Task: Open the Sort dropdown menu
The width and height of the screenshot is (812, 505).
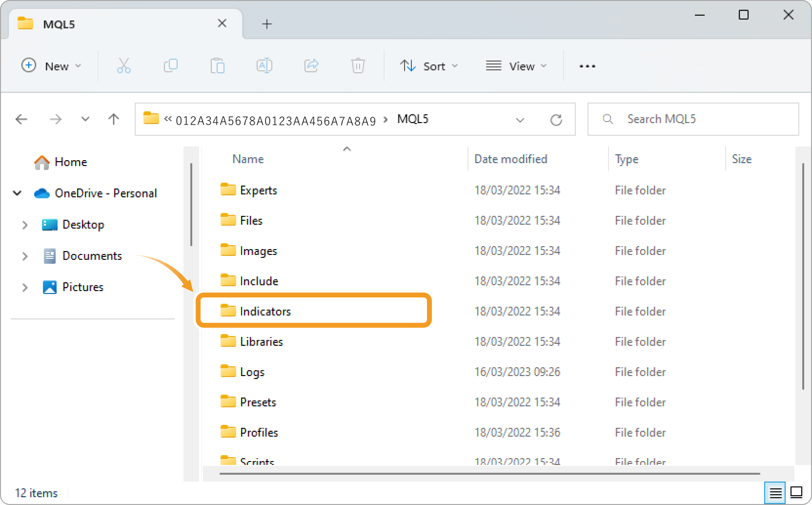Action: (x=429, y=66)
